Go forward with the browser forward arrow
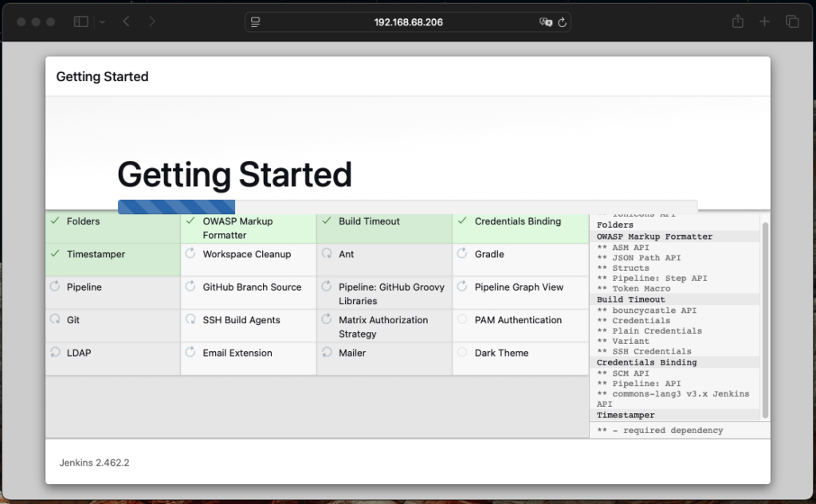 pos(152,21)
